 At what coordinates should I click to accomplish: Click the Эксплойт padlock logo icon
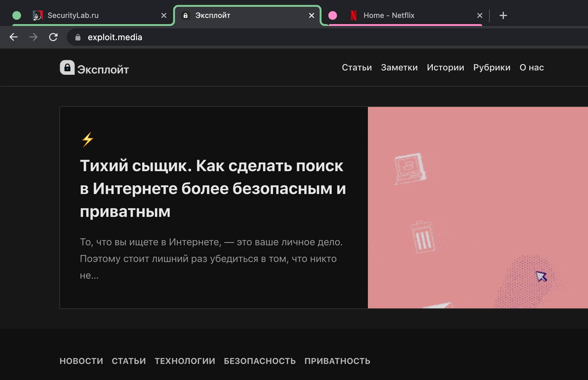point(67,67)
